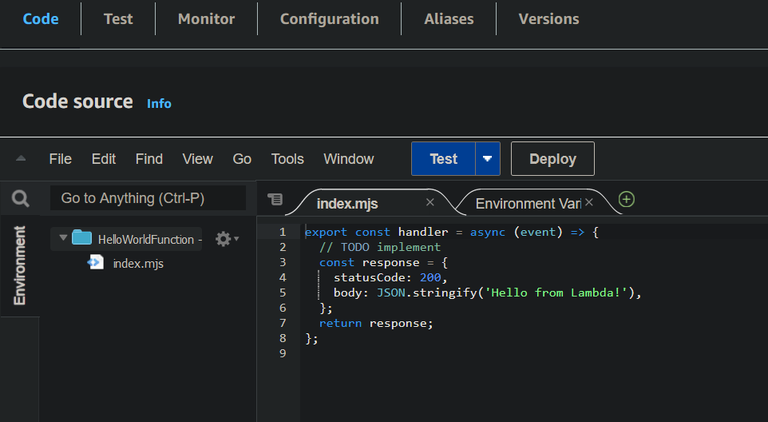The width and height of the screenshot is (768, 422).
Task: Open the Test button dropdown arrow
Action: pos(487,159)
